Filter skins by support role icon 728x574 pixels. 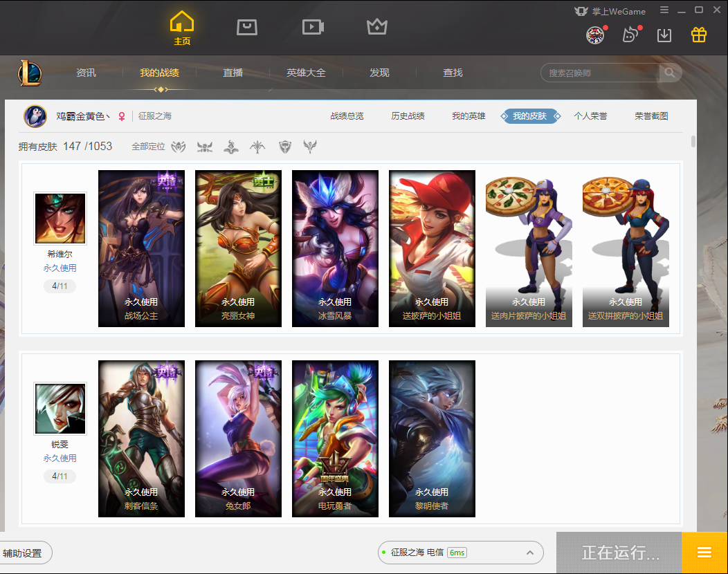(310, 147)
